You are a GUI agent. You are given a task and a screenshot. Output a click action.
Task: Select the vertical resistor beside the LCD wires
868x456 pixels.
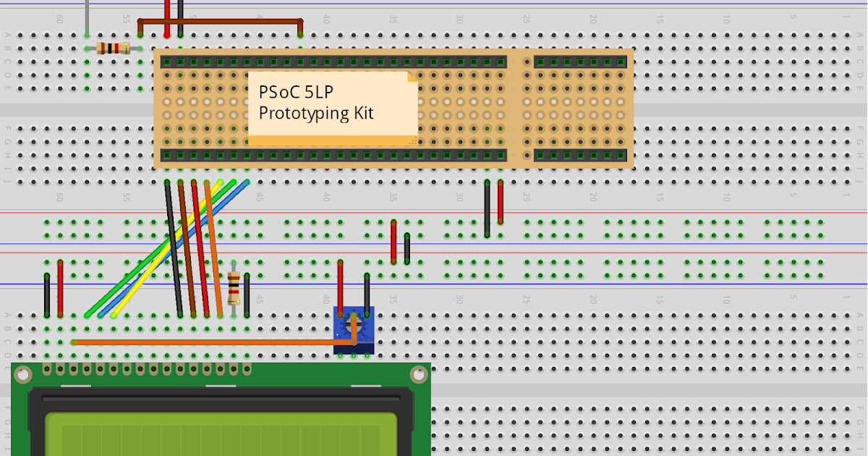click(234, 289)
